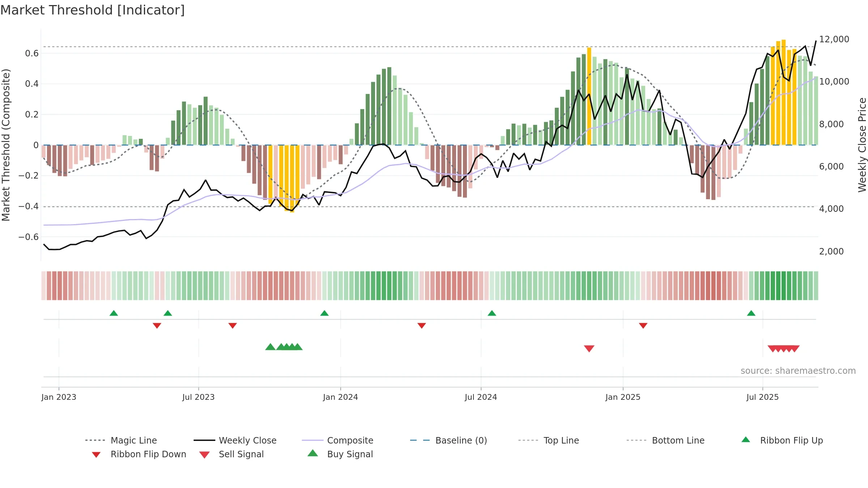
Task: Click the ribbon flip down marker near April 2024
Action: (x=422, y=326)
